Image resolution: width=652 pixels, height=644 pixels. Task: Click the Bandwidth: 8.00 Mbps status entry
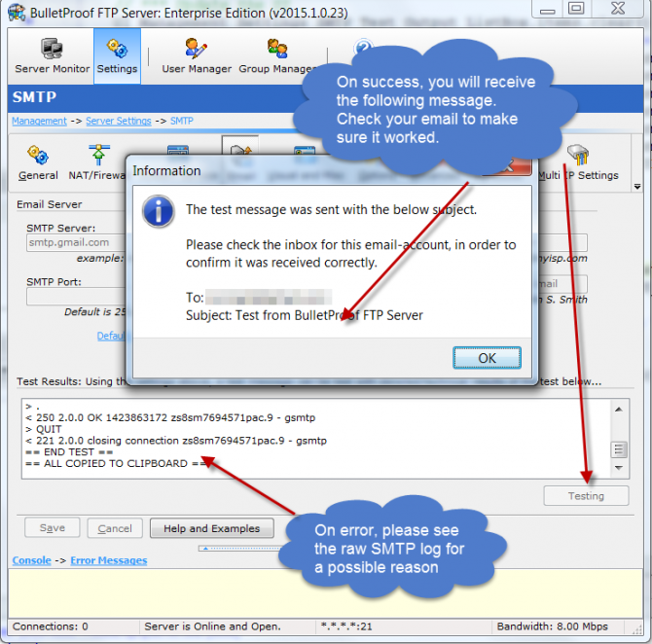click(x=552, y=626)
